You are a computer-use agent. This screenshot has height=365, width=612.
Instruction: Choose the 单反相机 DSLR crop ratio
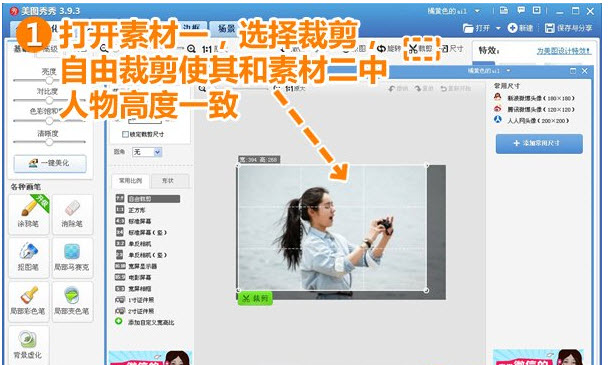tap(134, 244)
